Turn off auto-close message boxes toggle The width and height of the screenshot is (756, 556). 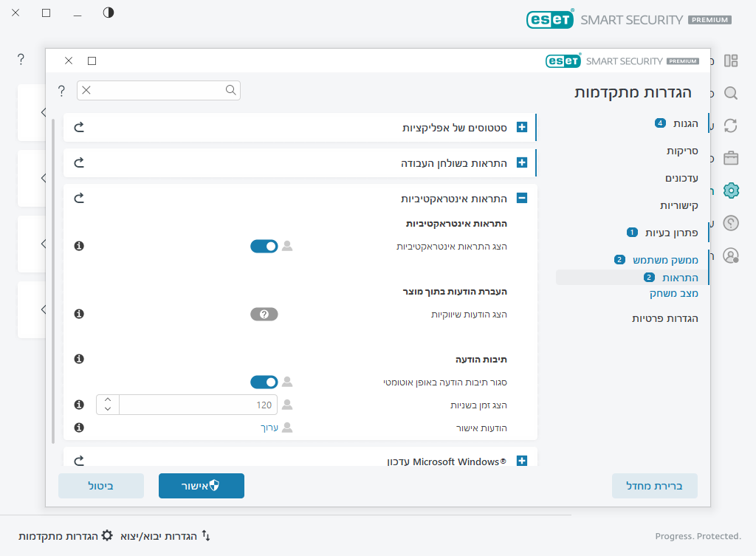tap(264, 382)
